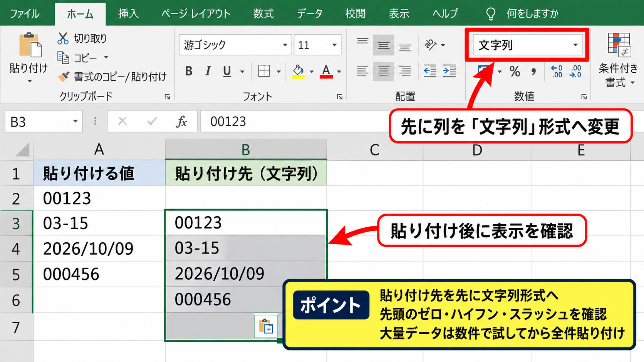Image resolution: width=644 pixels, height=362 pixels.
Task: Open the Font group dialog launcher
Action: 340,97
